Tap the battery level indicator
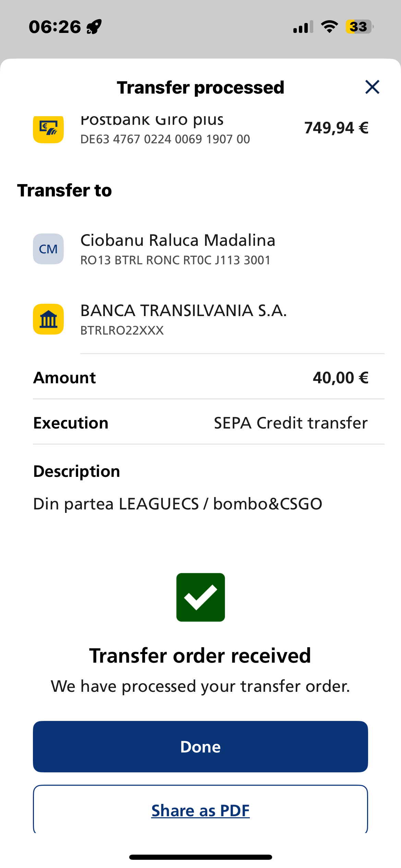Viewport: 401px width, 868px height. [360, 27]
